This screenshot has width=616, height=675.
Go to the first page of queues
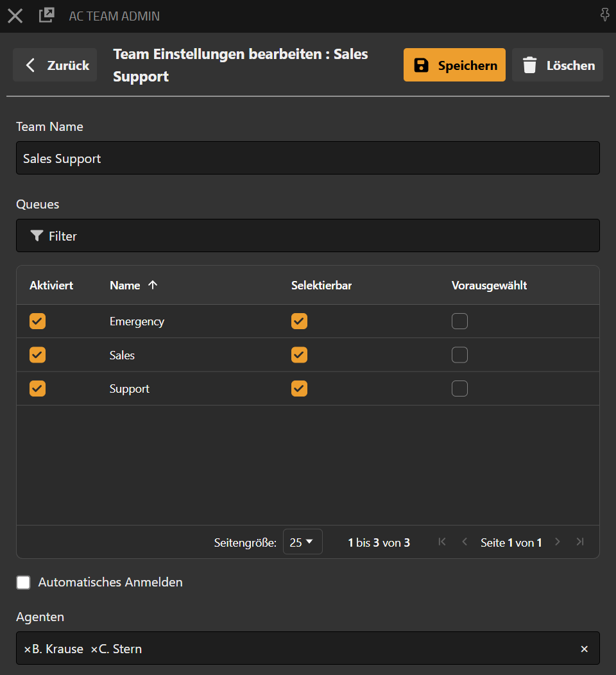441,542
